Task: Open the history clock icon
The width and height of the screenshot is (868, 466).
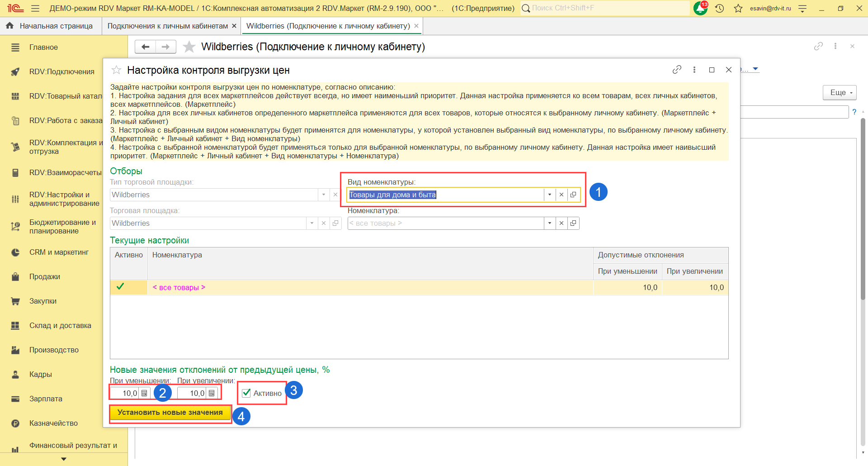Action: pos(720,8)
